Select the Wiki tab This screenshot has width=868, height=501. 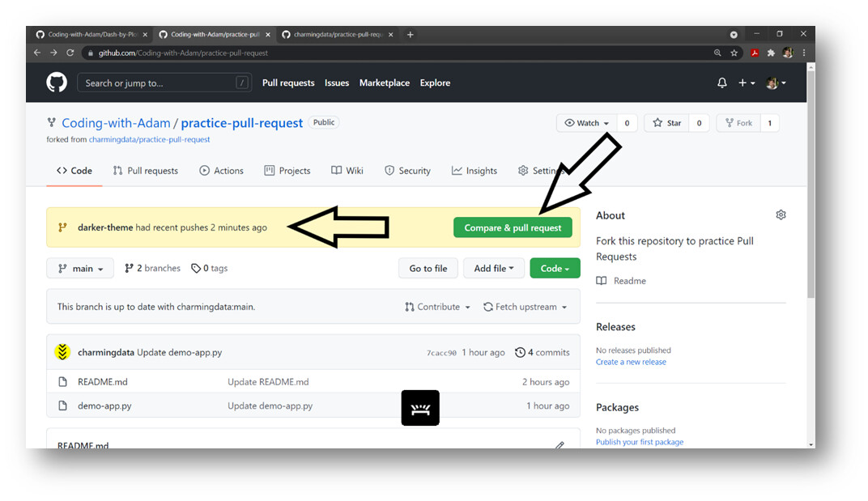(347, 171)
